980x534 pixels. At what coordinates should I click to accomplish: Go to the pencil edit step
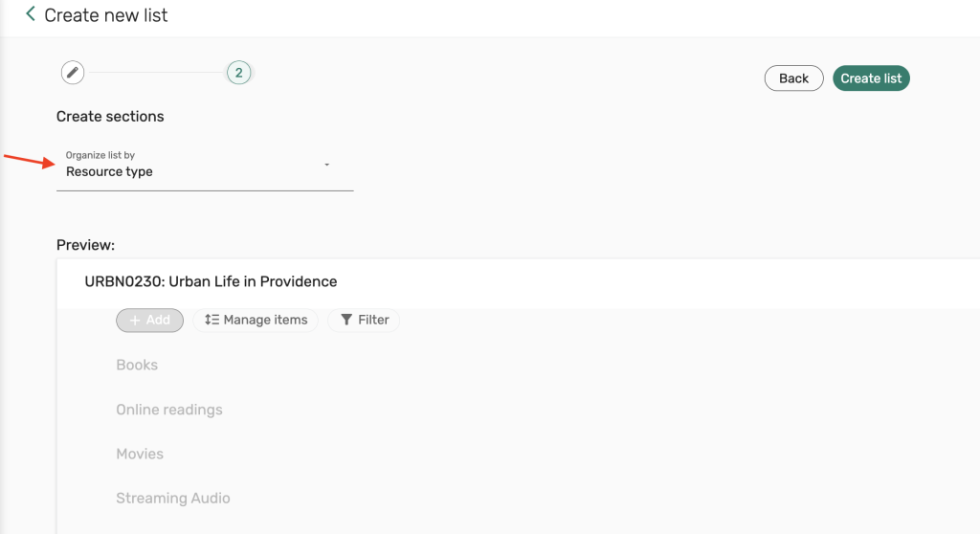tap(72, 73)
